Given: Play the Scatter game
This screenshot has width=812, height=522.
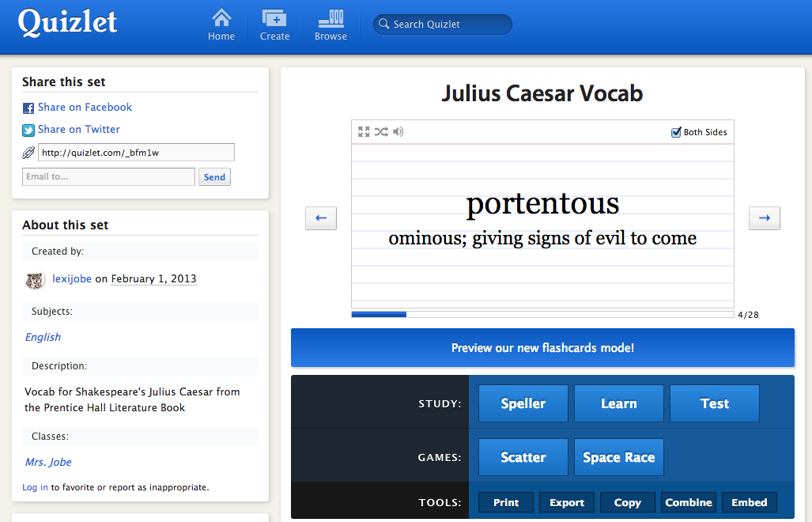Looking at the screenshot, I should click(523, 457).
